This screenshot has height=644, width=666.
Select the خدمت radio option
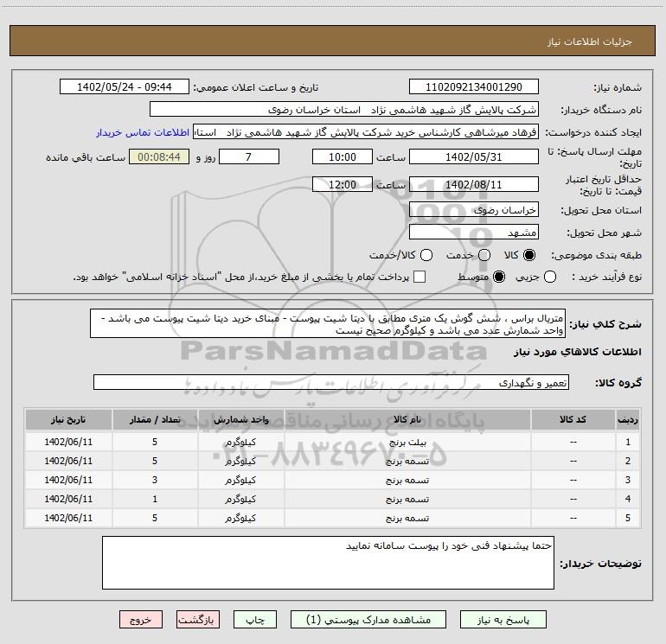484,256
